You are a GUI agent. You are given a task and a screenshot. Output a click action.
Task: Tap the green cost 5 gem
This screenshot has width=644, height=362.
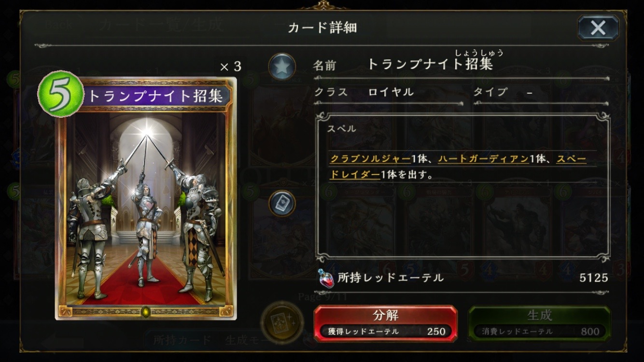click(x=60, y=95)
